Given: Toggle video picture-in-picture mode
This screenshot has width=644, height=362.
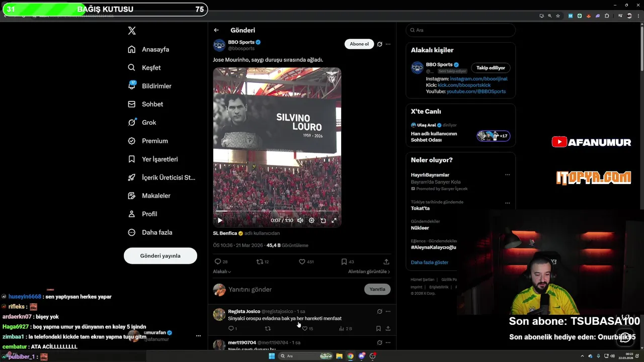Looking at the screenshot, I should point(323,220).
